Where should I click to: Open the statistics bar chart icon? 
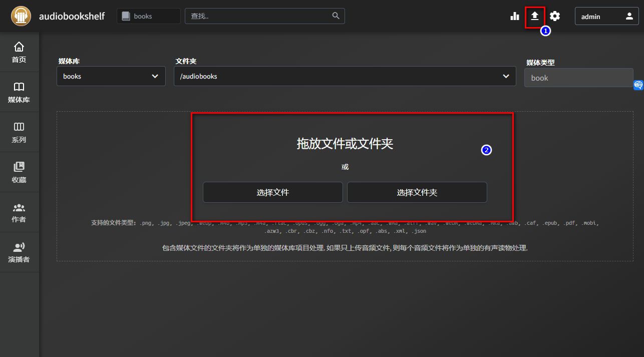pos(515,16)
